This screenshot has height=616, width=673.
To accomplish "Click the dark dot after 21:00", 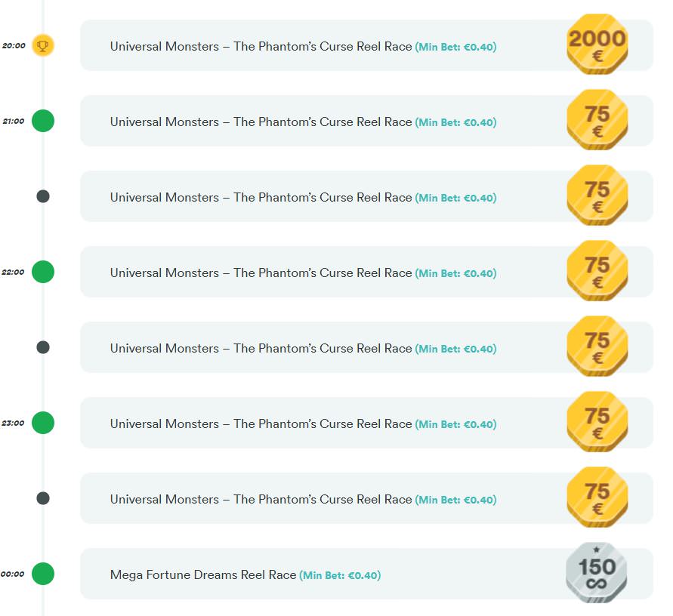I will click(x=43, y=196).
